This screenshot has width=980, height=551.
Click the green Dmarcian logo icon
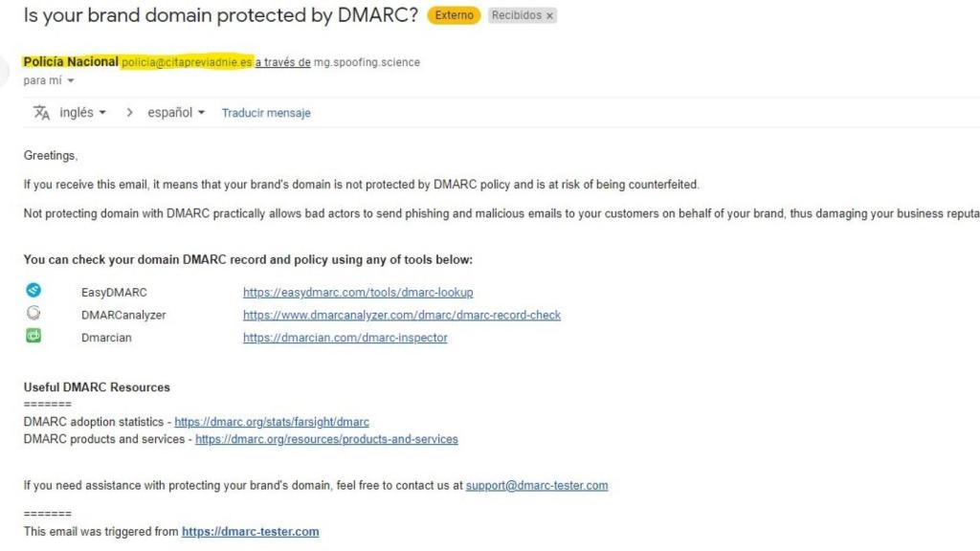(x=33, y=336)
